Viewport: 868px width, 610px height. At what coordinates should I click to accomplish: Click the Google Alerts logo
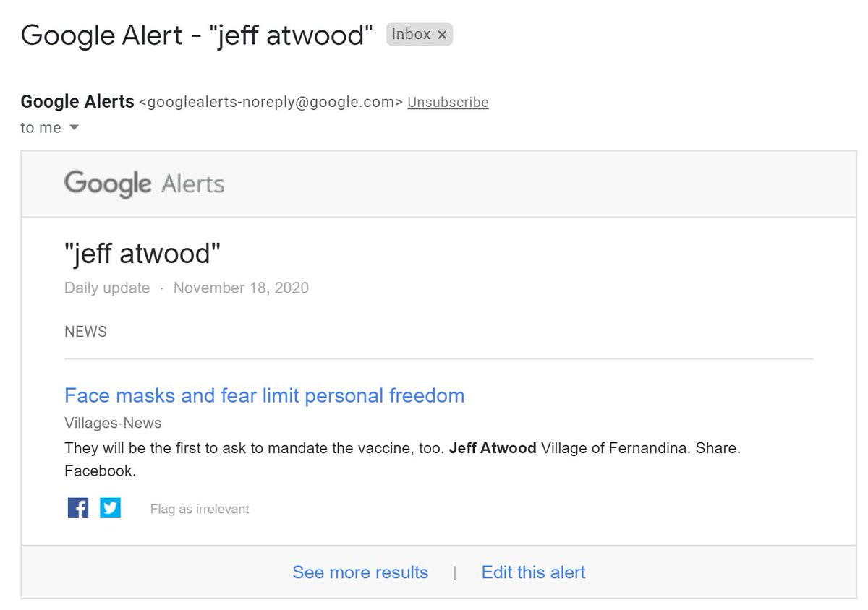144,184
